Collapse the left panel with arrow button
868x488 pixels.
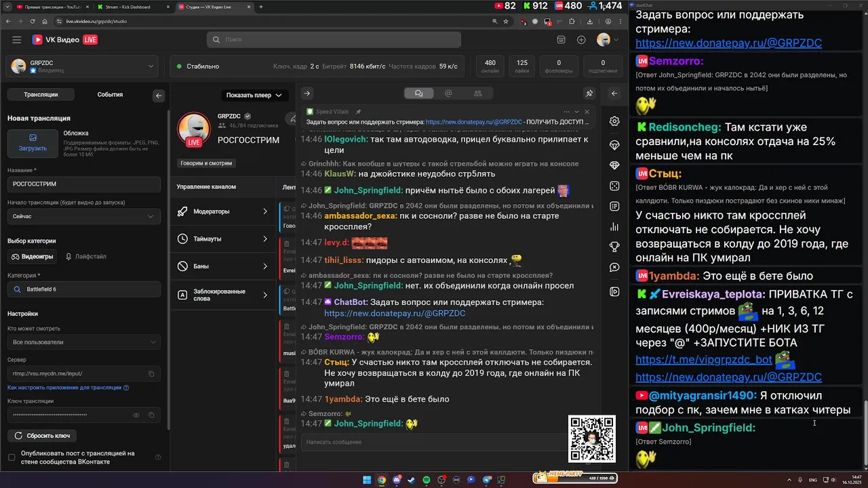pyautogui.click(x=159, y=96)
